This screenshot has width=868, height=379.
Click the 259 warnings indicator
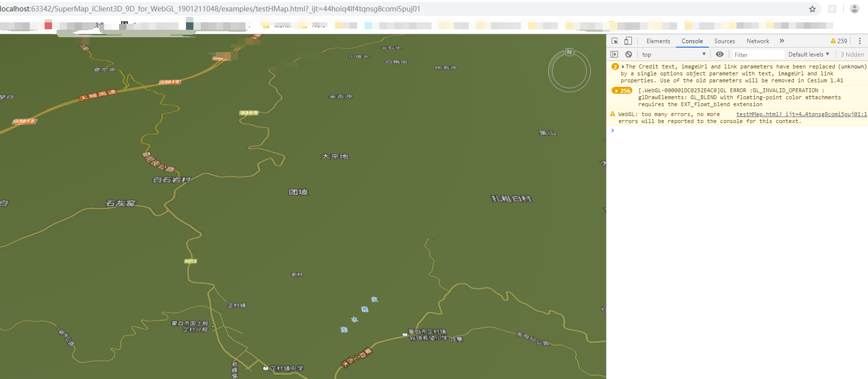[839, 41]
